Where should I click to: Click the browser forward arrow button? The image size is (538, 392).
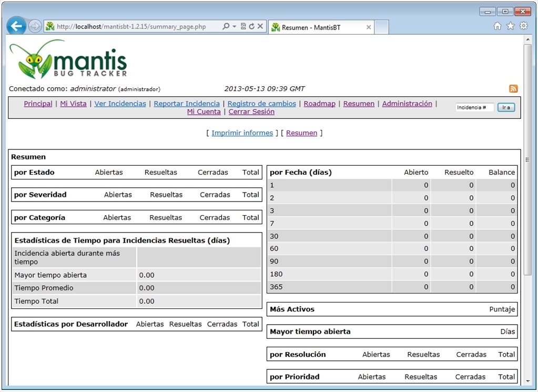pyautogui.click(x=35, y=26)
